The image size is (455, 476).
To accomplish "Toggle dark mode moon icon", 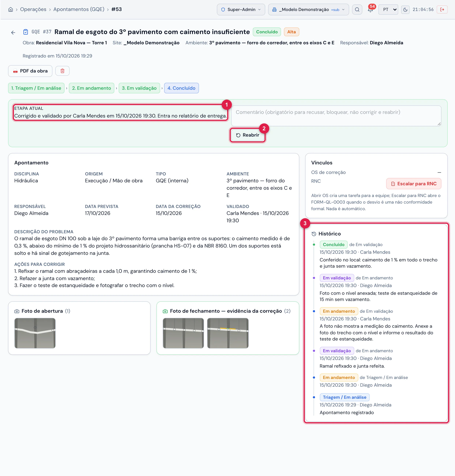I will [x=405, y=10].
